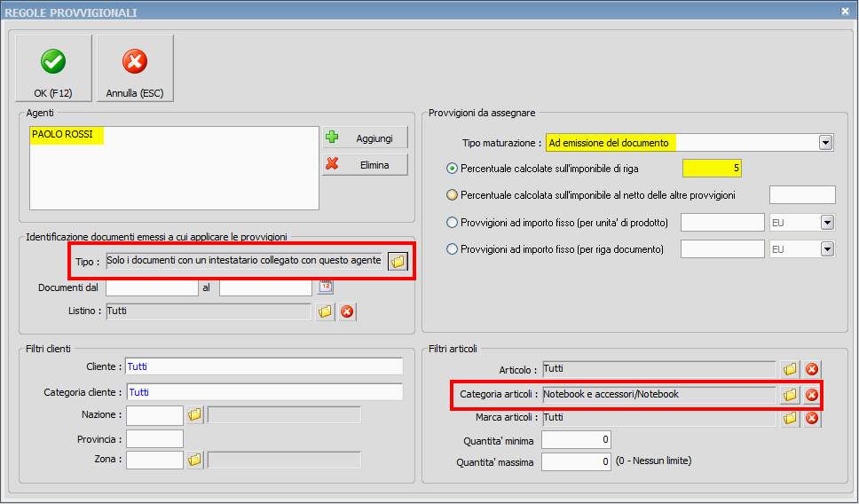Open EU currency dropdown for per-row amount
The image size is (859, 504).
(827, 249)
